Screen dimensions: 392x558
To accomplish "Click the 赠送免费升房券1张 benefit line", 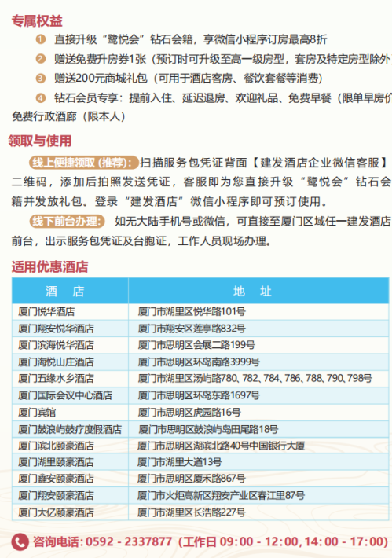I will (x=222, y=58).
